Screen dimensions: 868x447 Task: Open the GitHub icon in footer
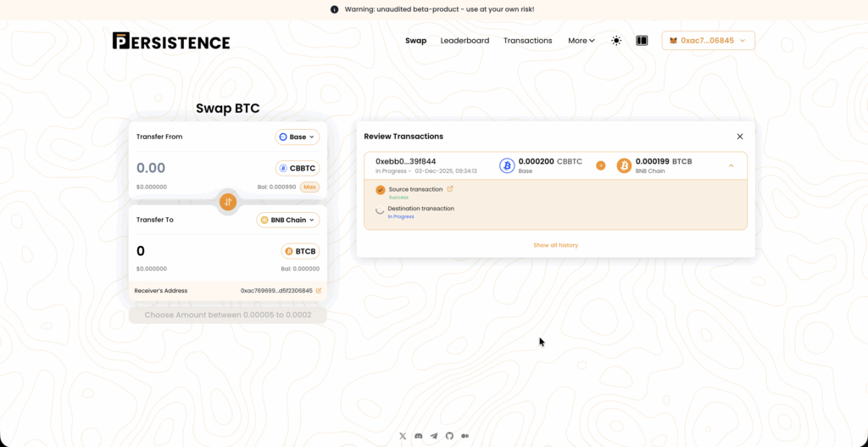[450, 436]
